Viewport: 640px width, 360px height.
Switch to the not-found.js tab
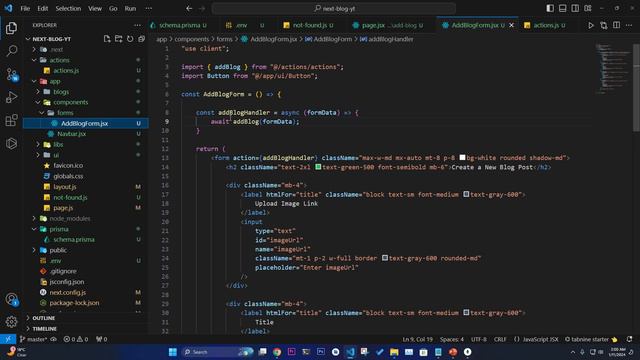point(310,25)
